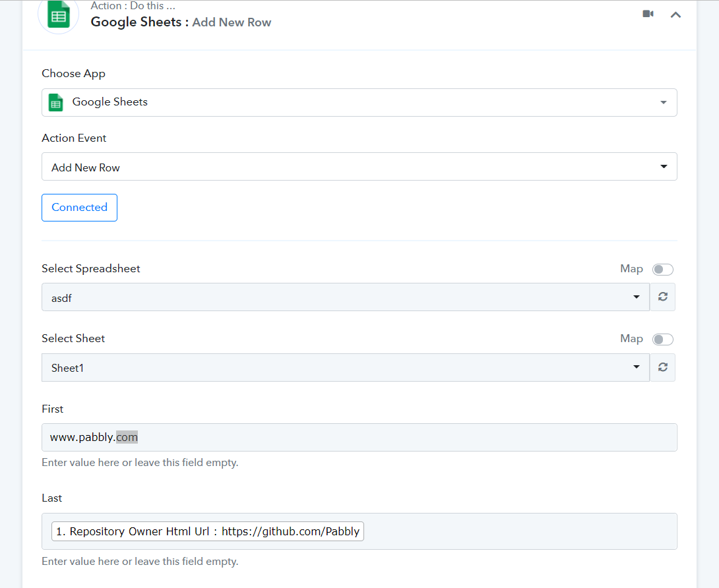Select the Repository Owner Html Url mapped tag
This screenshot has width=719, height=588.
(208, 531)
